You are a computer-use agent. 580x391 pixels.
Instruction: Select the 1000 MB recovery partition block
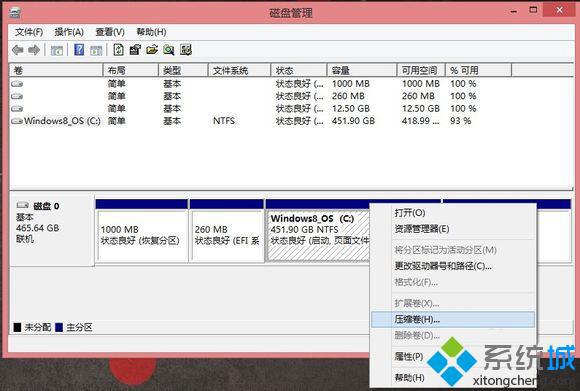coord(142,236)
